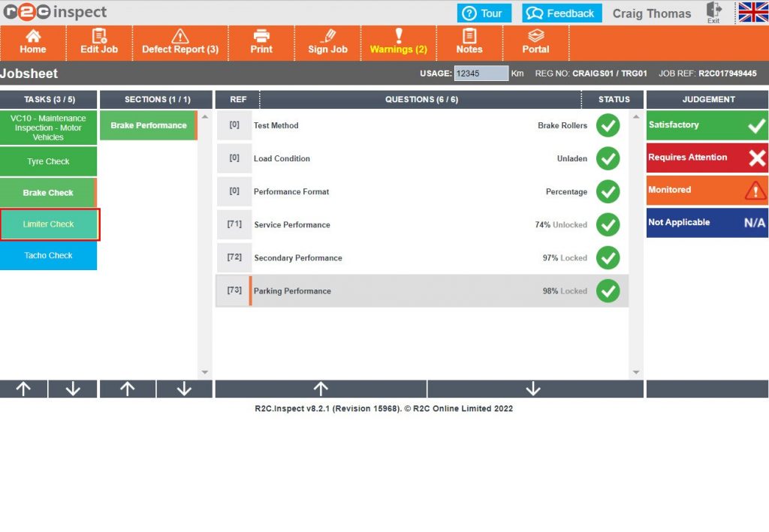The width and height of the screenshot is (769, 532).
Task: Open the Home screen
Action: point(33,44)
